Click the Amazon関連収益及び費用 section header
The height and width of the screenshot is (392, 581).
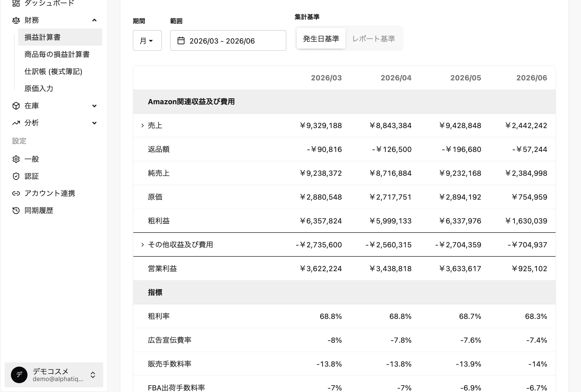pyautogui.click(x=191, y=102)
